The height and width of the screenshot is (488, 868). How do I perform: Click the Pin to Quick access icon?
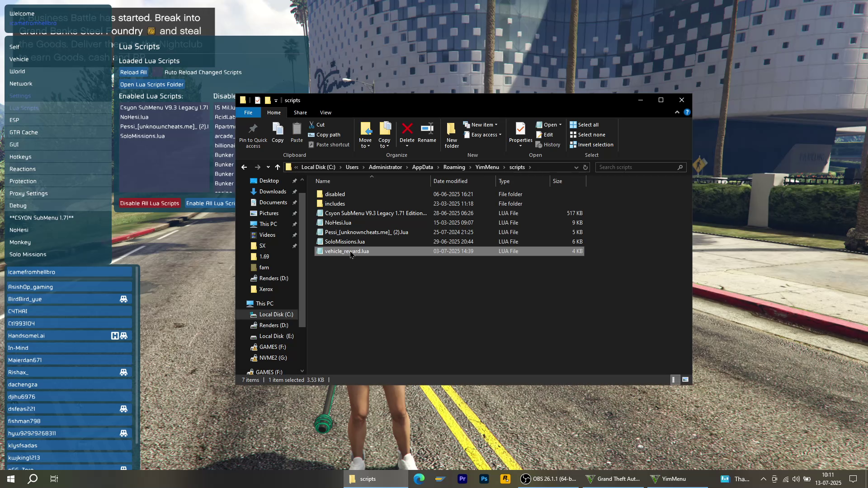point(253,128)
